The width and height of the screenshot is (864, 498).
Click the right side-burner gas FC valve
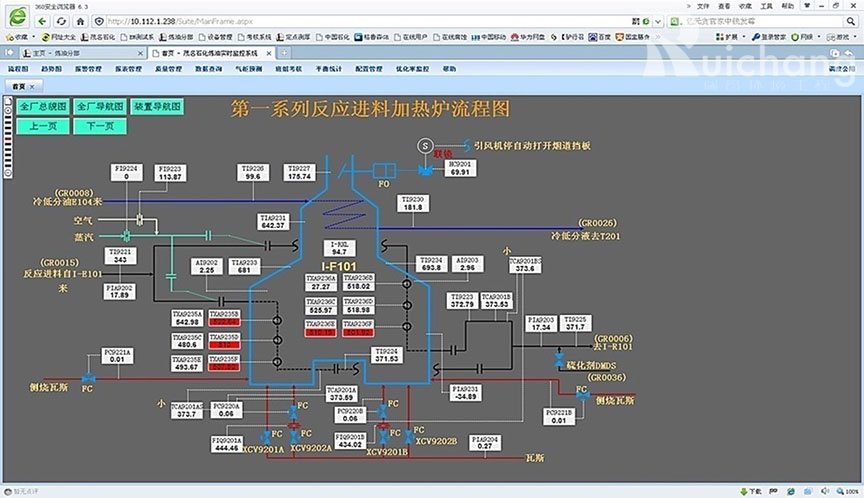click(x=583, y=396)
